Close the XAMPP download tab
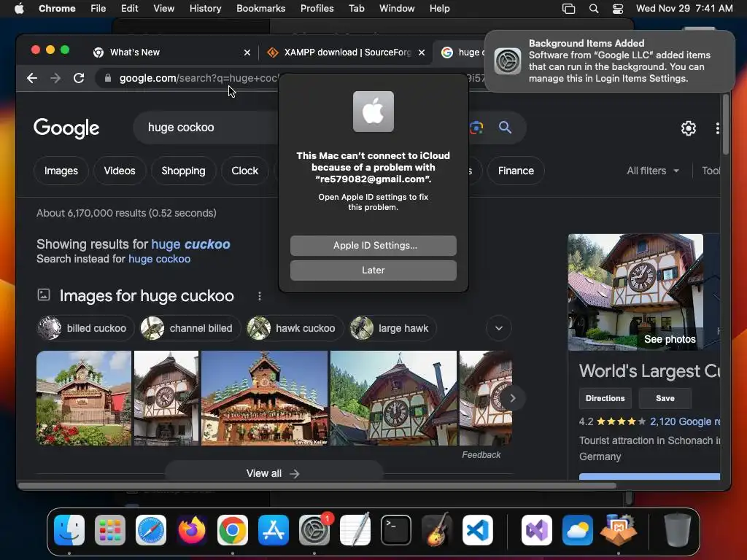 tap(422, 52)
